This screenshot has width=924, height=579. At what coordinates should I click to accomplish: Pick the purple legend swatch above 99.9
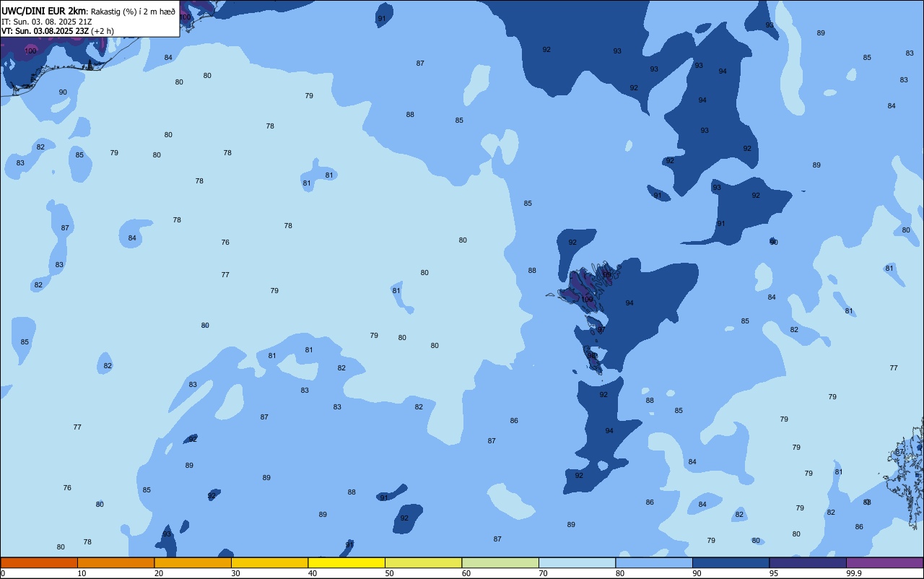point(884,562)
